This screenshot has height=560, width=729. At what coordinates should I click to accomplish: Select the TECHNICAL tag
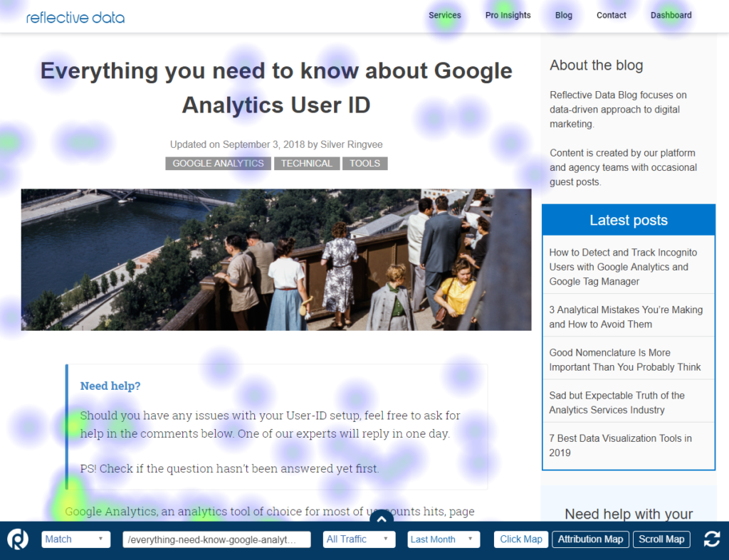click(307, 163)
